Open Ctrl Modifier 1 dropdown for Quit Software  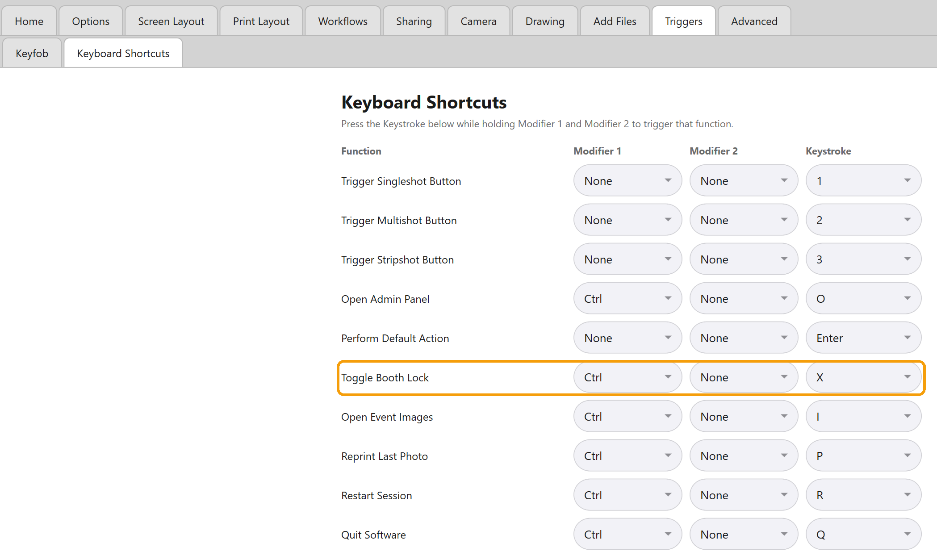pyautogui.click(x=627, y=534)
